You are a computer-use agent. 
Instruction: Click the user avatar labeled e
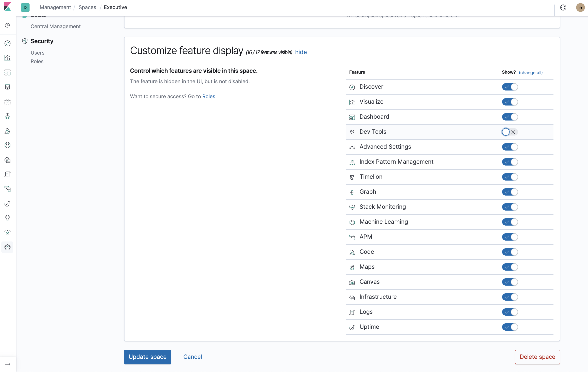(x=581, y=7)
